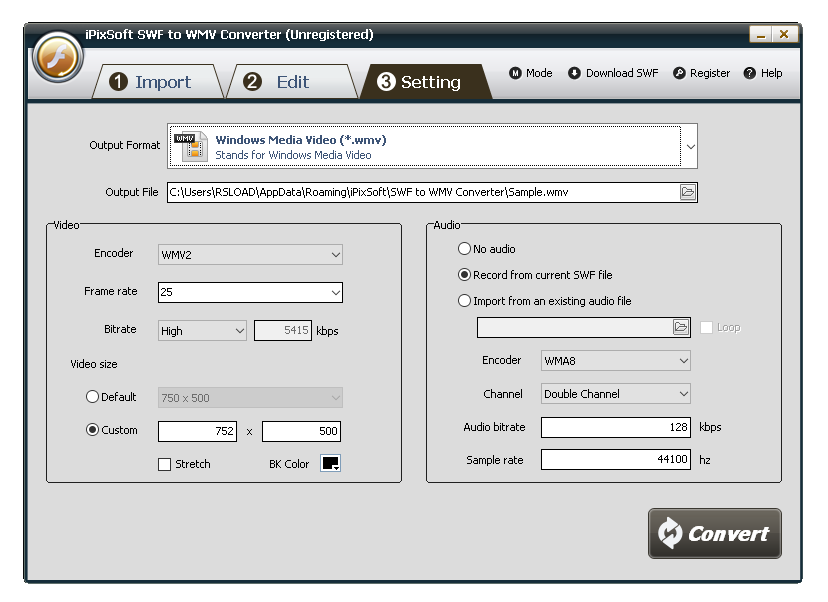Pick the BK Color swatch
Screen dimensions: 828x602
coord(331,463)
